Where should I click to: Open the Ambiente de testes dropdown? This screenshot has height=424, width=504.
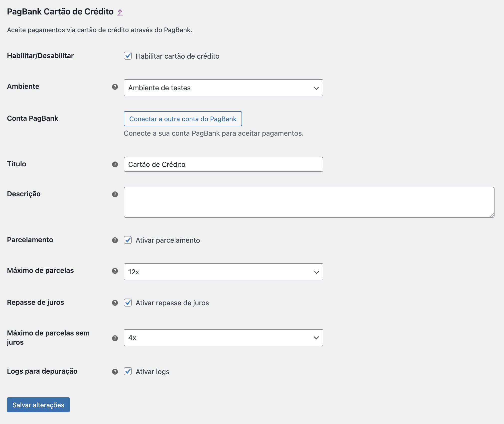[x=223, y=88]
